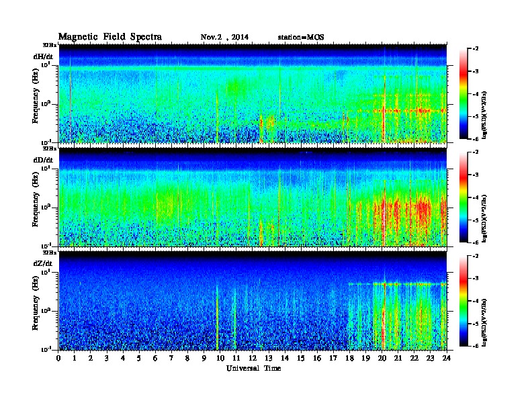The width and height of the screenshot is (532, 411).
Task: Click hour tick label "16" on the time axis
Action: tap(317, 358)
